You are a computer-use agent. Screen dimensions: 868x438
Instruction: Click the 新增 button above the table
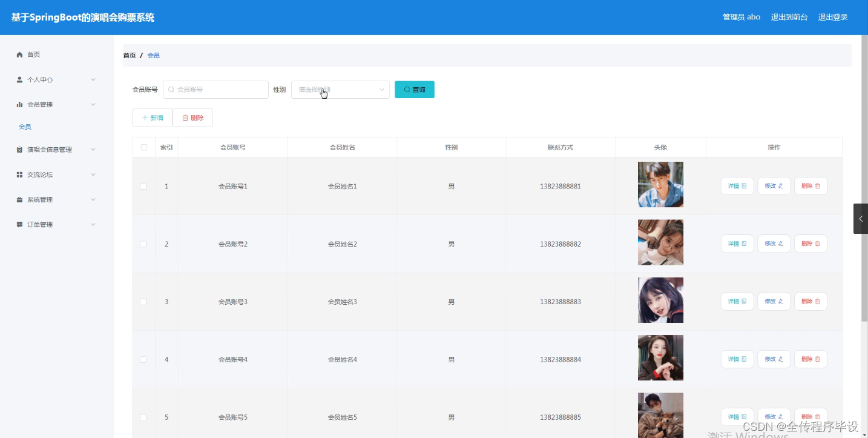tap(152, 117)
